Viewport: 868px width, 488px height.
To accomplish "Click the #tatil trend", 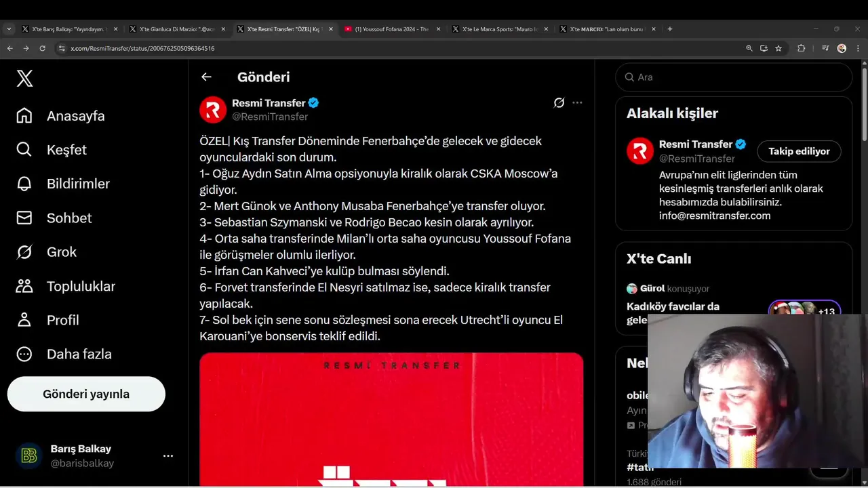I will [640, 467].
